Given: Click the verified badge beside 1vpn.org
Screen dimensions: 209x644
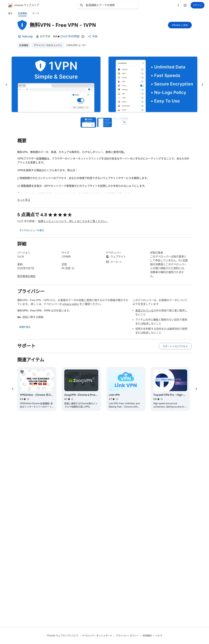Looking at the screenshot, I should click(19, 36).
